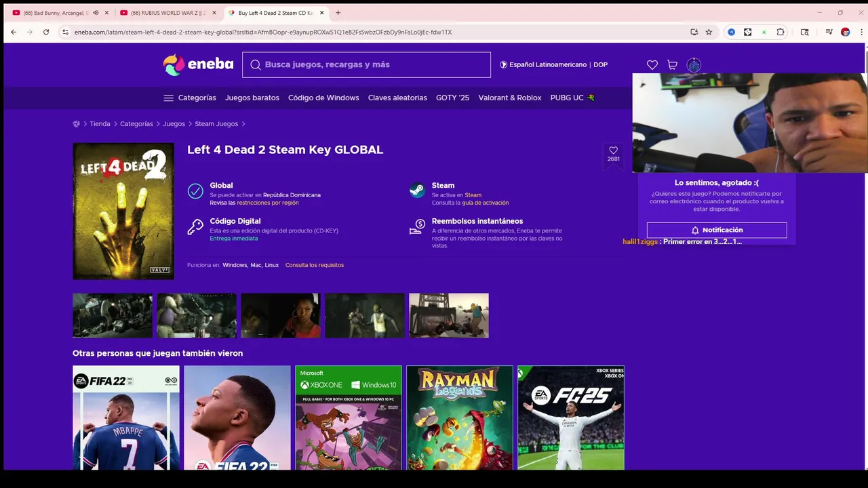The height and width of the screenshot is (488, 868).
Task: Go to Steam Juegos breadcrumb
Action: coord(216,124)
